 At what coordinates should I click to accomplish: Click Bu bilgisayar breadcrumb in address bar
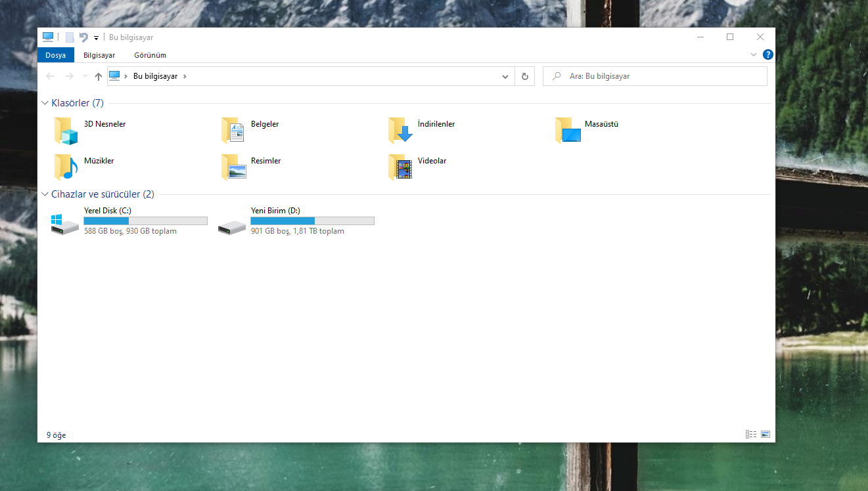pos(155,76)
